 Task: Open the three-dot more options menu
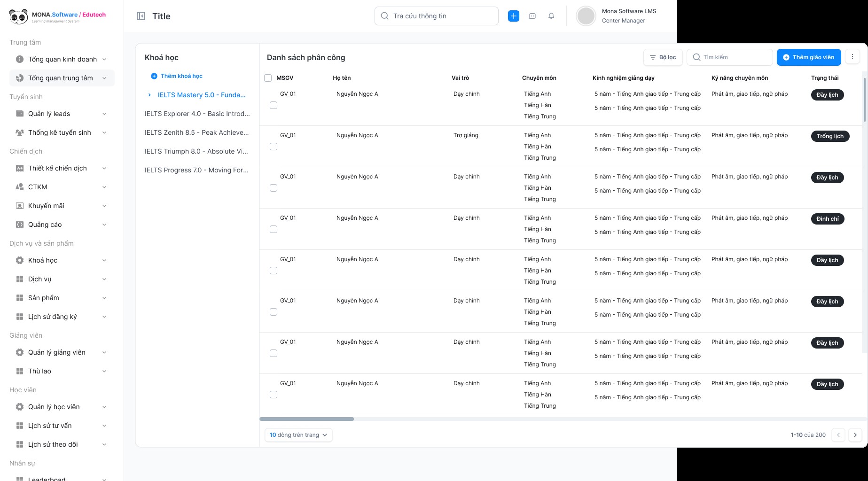(x=852, y=57)
